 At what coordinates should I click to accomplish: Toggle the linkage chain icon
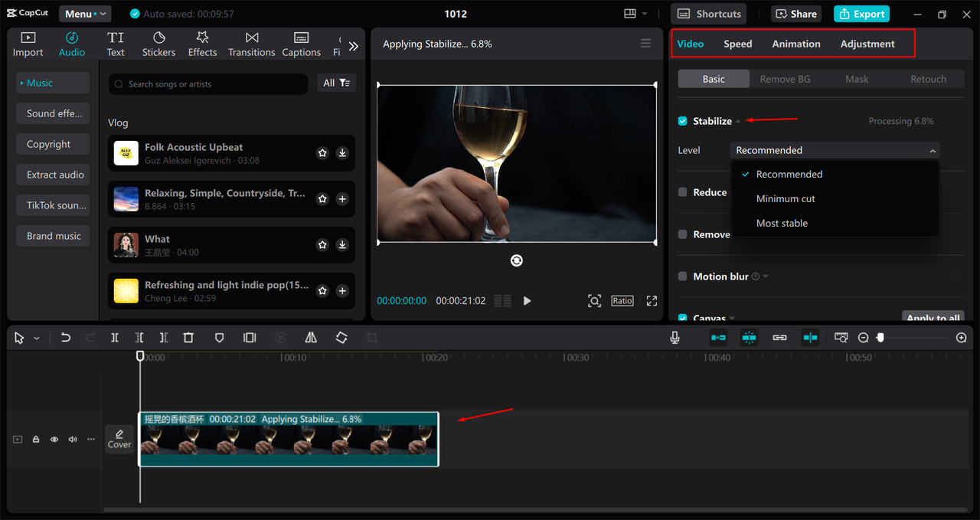[x=779, y=338]
